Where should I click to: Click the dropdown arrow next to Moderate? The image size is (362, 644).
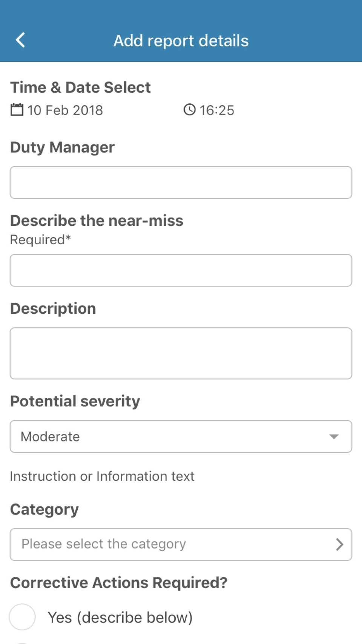334,437
